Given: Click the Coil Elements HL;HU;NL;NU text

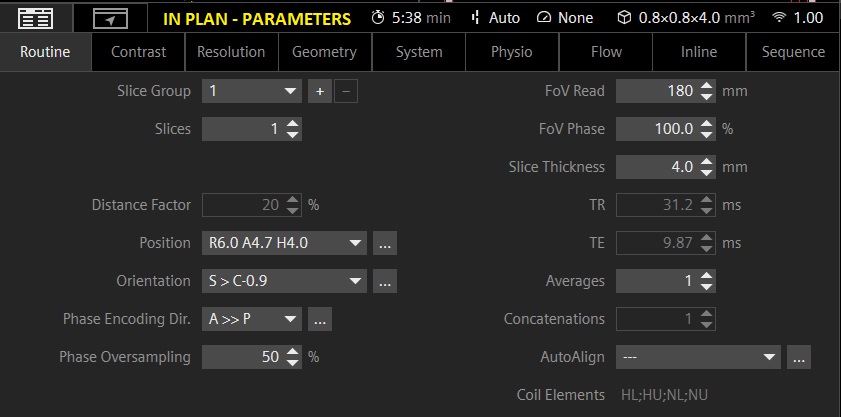Looking at the screenshot, I should tap(664, 396).
